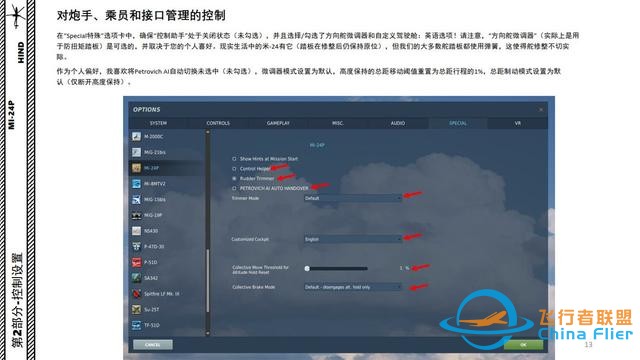This screenshot has height=360, width=640.
Task: Switch to the SYSTEM tab
Action: pos(158,123)
